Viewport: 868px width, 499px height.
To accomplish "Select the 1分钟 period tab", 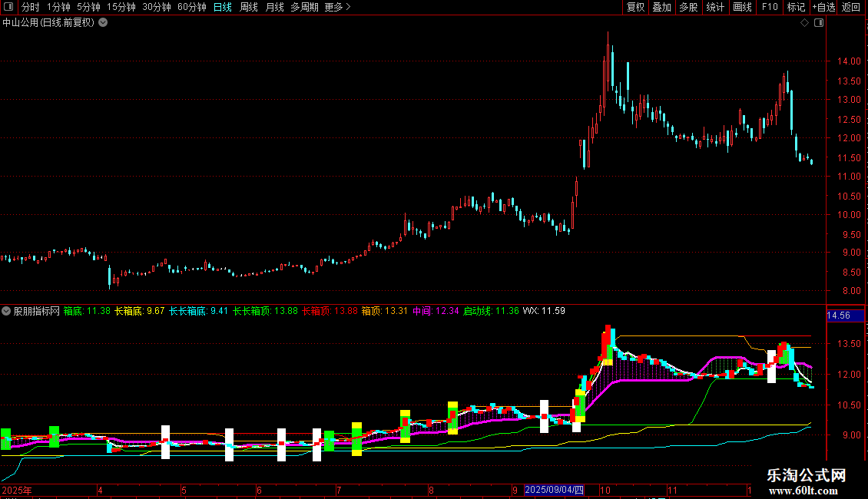I will click(x=58, y=7).
